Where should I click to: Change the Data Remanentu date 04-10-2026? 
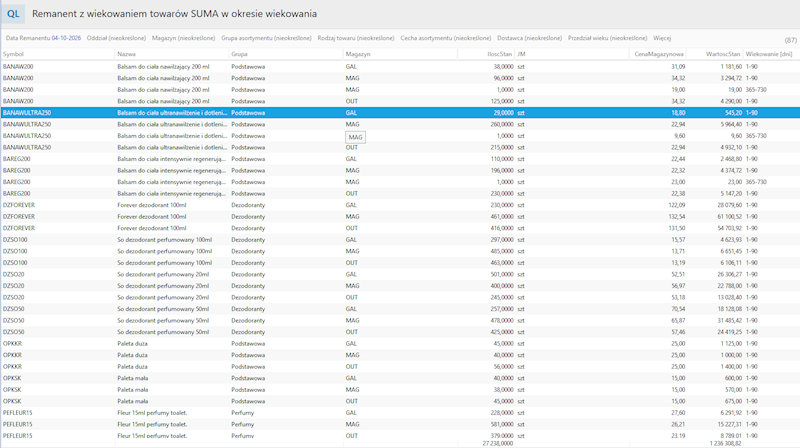[x=66, y=38]
